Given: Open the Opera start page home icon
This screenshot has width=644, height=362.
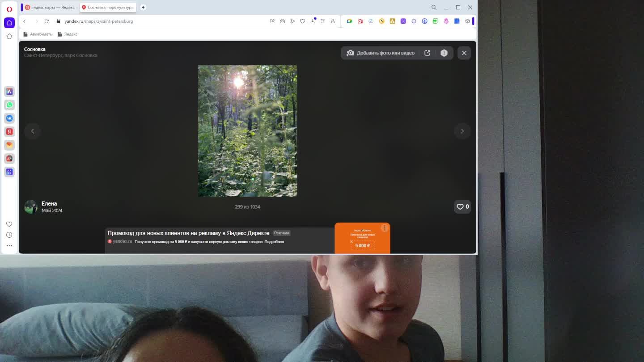Looking at the screenshot, I should [x=9, y=23].
